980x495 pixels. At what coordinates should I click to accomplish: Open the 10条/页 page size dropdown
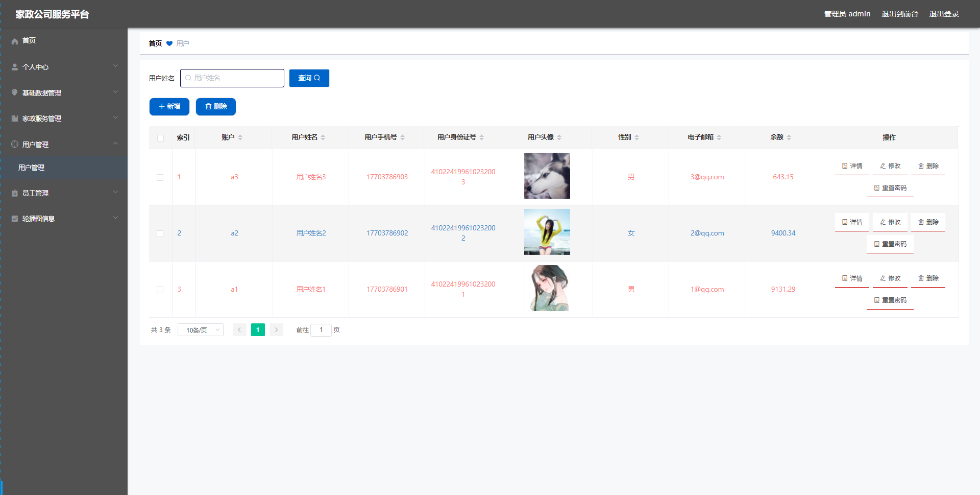click(x=201, y=330)
